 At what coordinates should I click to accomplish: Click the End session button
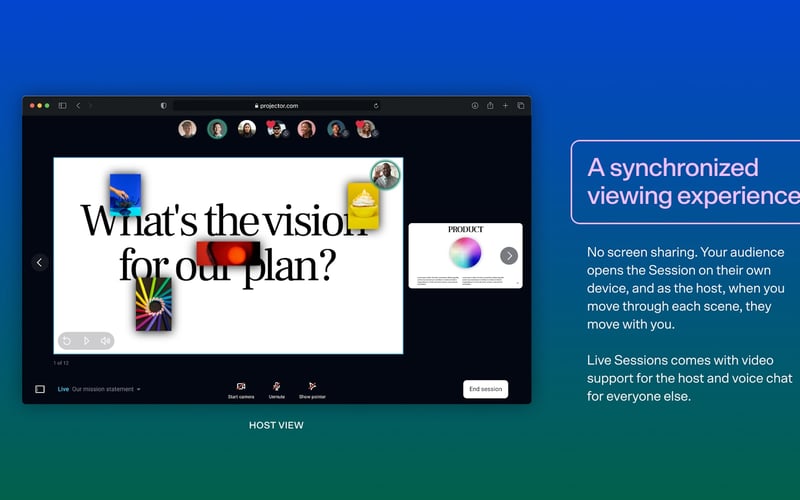485,389
